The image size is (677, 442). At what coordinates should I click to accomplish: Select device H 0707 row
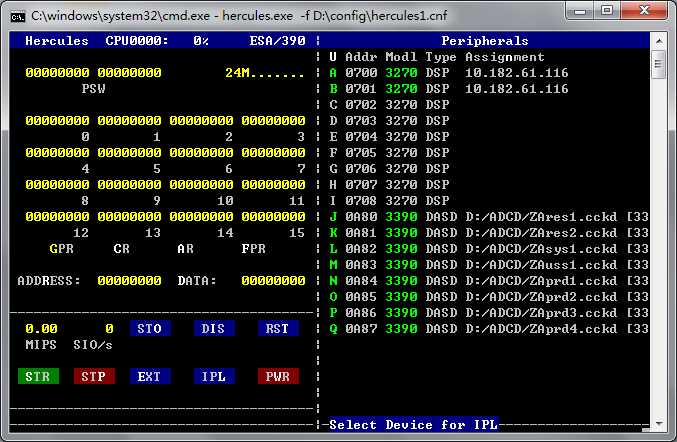pyautogui.click(x=389, y=184)
